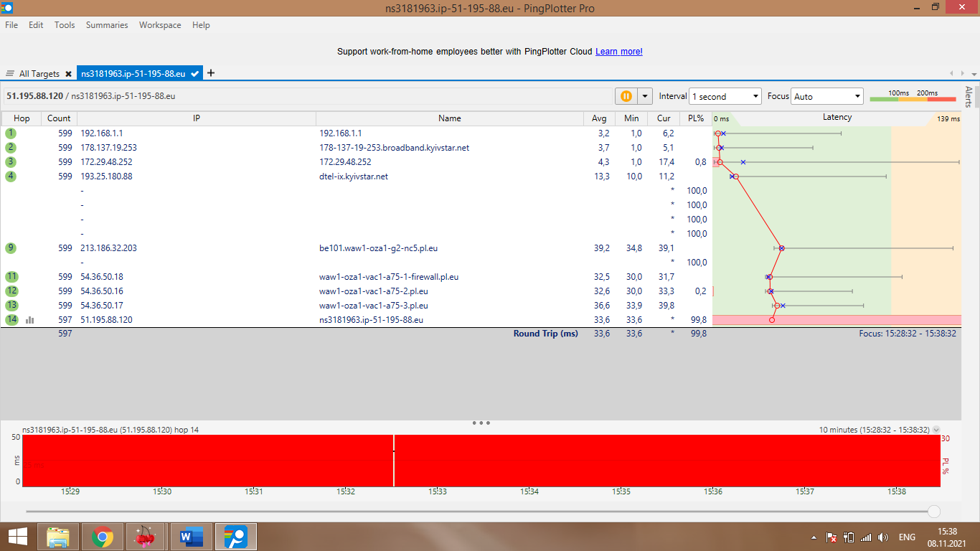
Task: Click the Avg column header
Action: (x=599, y=118)
